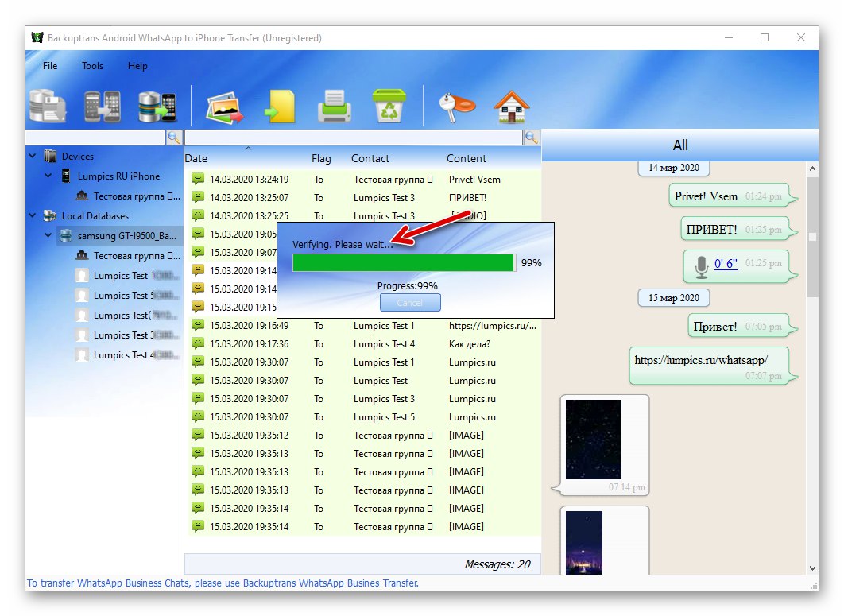This screenshot has height=616, width=844.
Task: Open the second purple night image thumbnail
Action: [584, 543]
